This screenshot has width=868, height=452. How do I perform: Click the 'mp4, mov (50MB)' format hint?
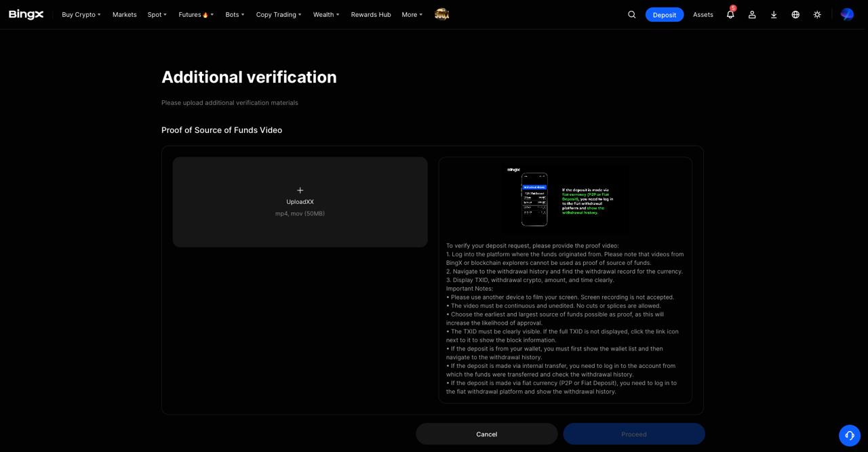point(300,213)
